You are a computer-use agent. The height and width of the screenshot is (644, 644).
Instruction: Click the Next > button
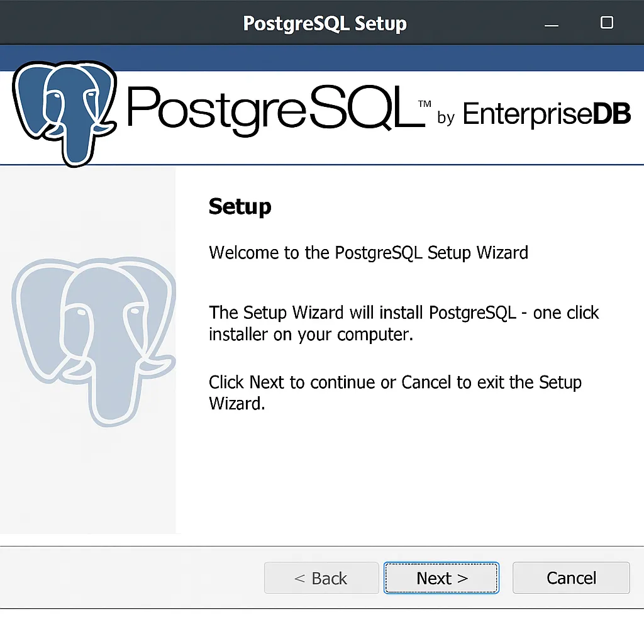[441, 578]
